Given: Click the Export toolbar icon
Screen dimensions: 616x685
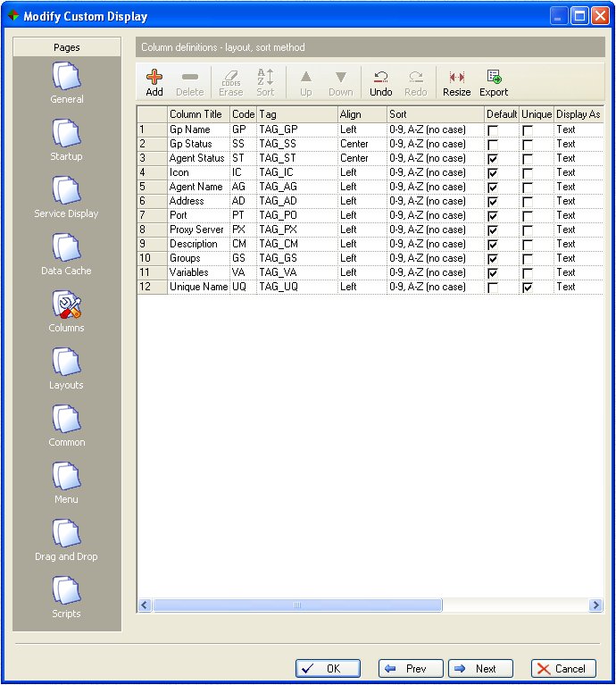Looking at the screenshot, I should [493, 79].
